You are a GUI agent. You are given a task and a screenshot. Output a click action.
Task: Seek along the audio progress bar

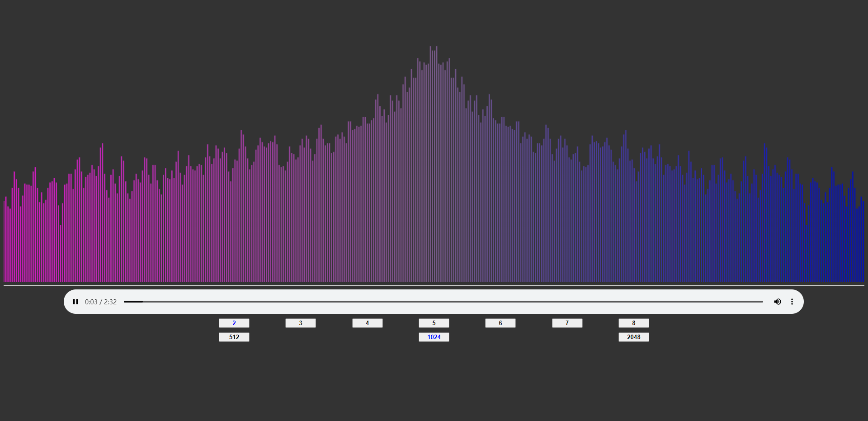(x=443, y=302)
